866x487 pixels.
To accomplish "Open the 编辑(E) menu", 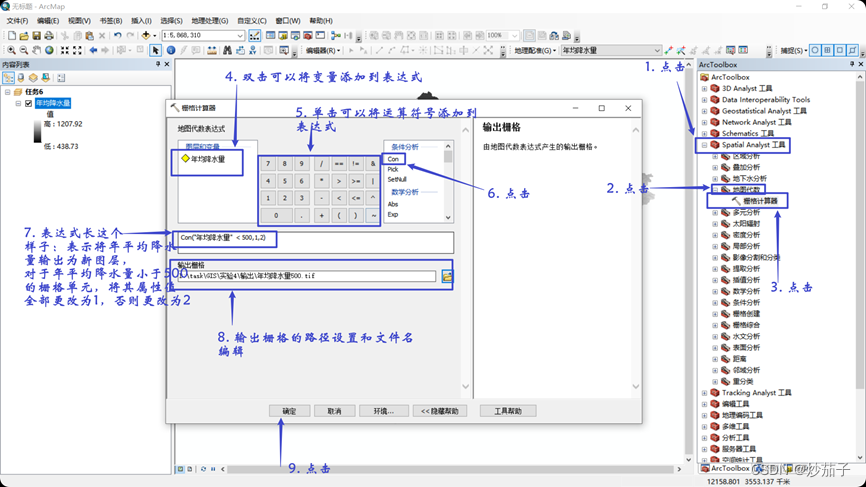I will [47, 20].
